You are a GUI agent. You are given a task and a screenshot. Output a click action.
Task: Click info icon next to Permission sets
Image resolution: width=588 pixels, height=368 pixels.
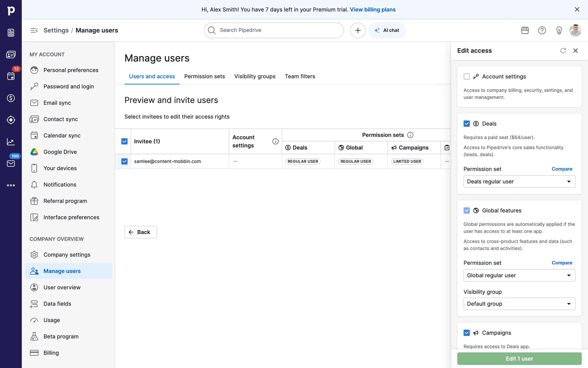tap(410, 135)
